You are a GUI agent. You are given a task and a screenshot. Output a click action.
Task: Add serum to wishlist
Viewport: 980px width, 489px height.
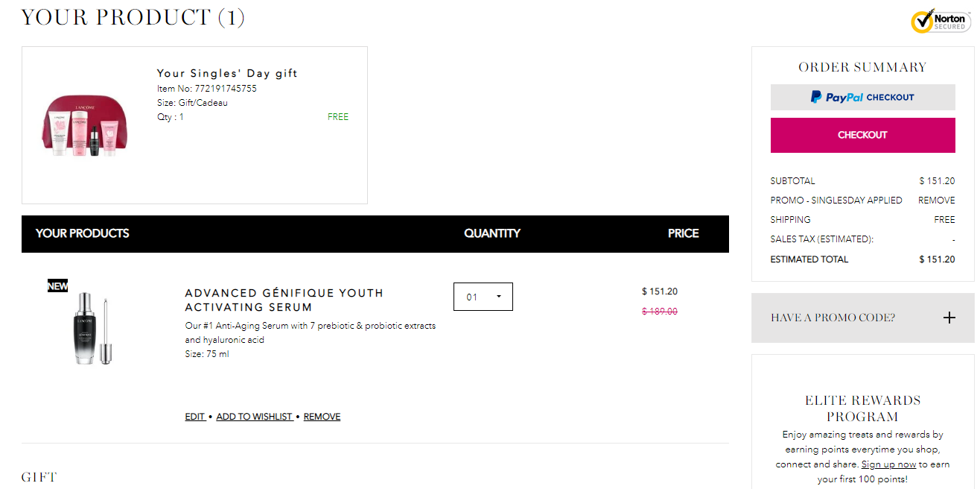pos(254,417)
